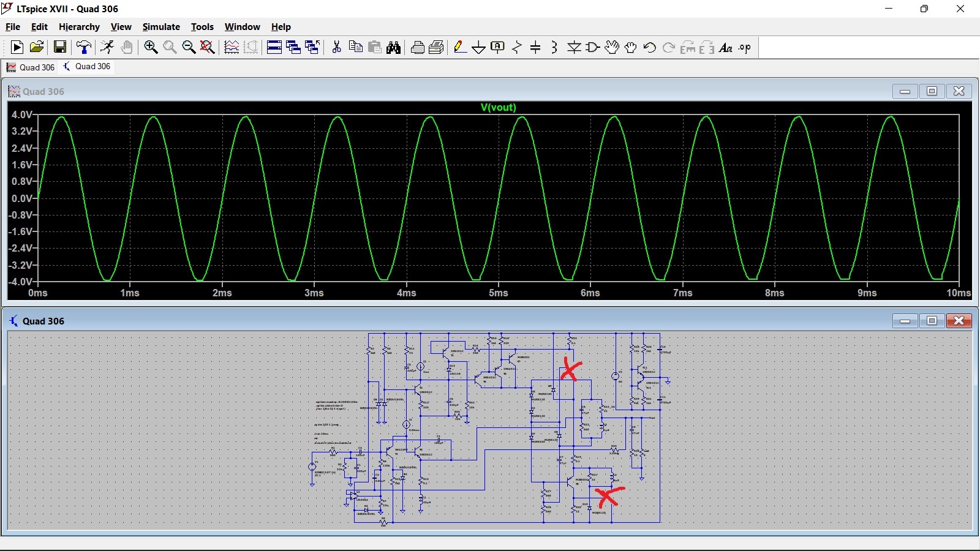Image resolution: width=980 pixels, height=551 pixels.
Task: Place a Capacitor component
Action: click(x=535, y=47)
